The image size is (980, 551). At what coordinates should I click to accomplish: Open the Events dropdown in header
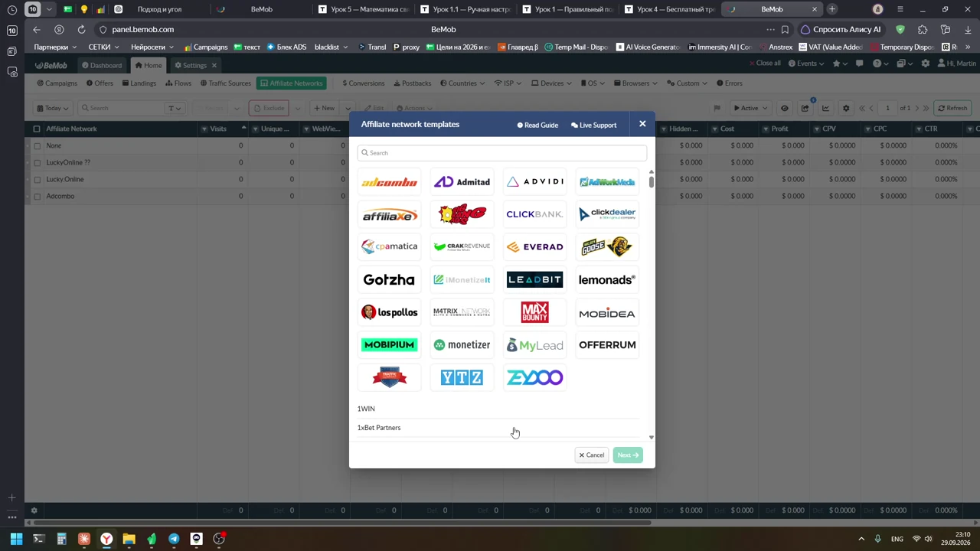pos(805,64)
